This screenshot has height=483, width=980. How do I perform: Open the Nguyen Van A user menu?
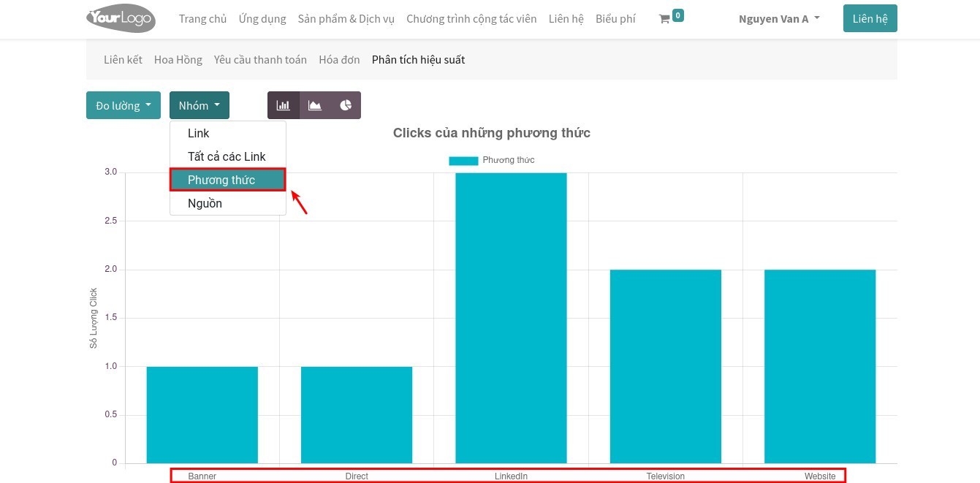tap(779, 19)
